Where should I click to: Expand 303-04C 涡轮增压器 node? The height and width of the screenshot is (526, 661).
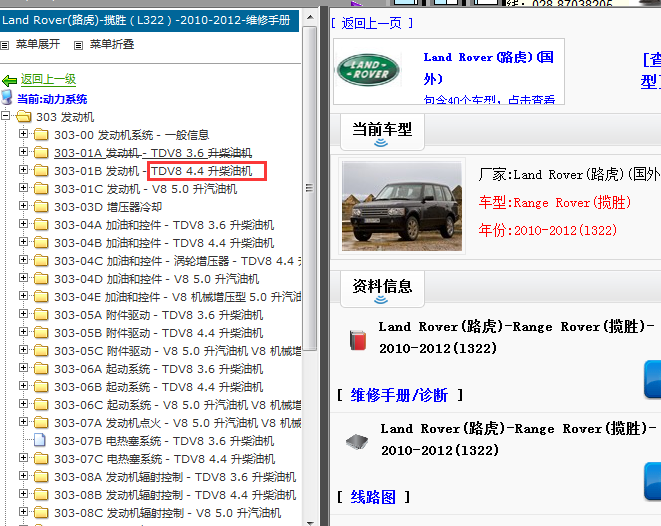click(x=24, y=260)
